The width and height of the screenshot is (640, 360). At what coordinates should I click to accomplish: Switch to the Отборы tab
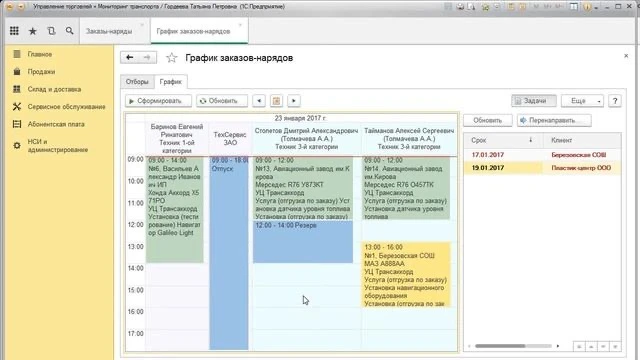(137, 82)
